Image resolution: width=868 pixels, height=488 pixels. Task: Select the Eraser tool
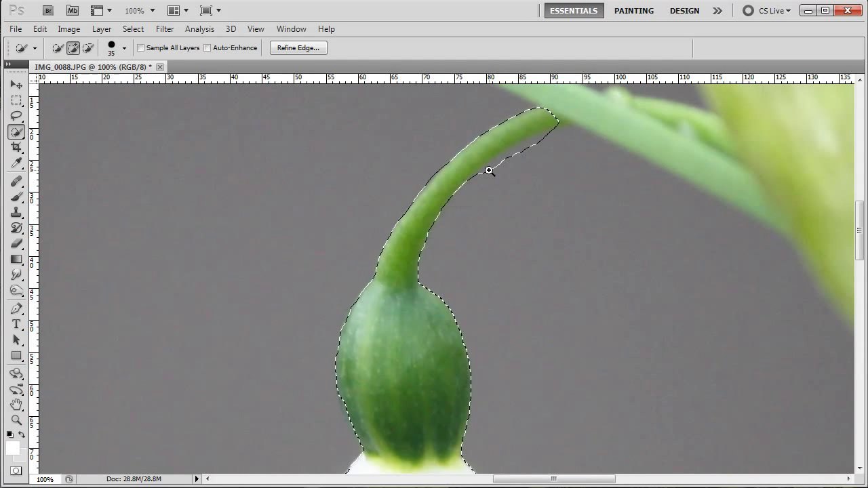[16, 244]
